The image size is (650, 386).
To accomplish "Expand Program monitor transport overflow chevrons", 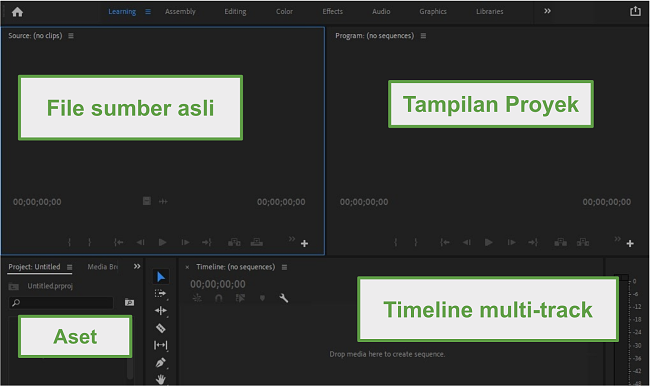I will pyautogui.click(x=618, y=239).
